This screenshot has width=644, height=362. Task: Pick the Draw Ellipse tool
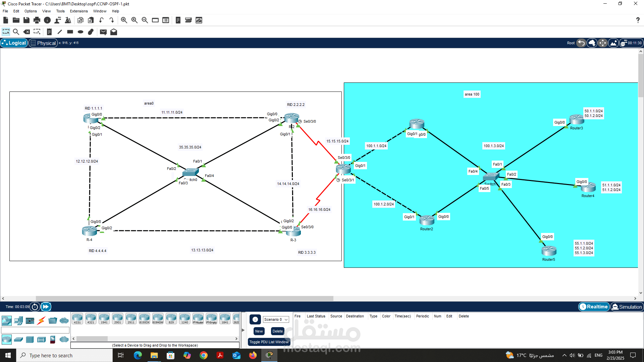[80, 32]
